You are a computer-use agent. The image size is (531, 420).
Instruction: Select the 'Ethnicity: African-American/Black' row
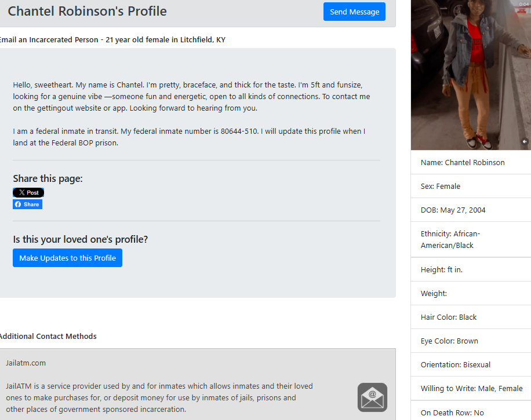pyautogui.click(x=471, y=240)
